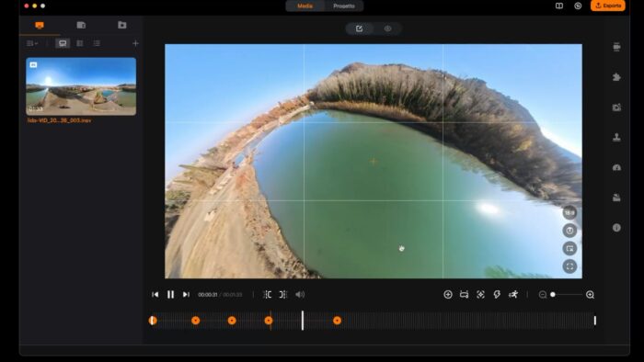Viewport: 644px width, 362px height.
Task: Open the stamp-shaped watermark icon in right sidebar
Action: point(616,137)
